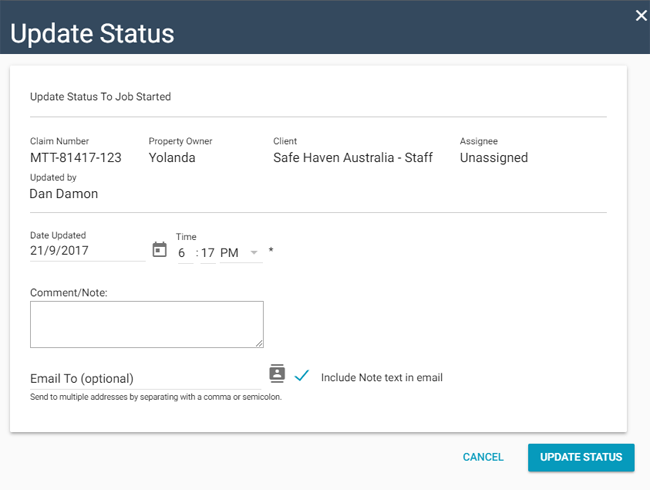Click claim number MTT-81417-123
The width and height of the screenshot is (650, 490).
coord(76,158)
